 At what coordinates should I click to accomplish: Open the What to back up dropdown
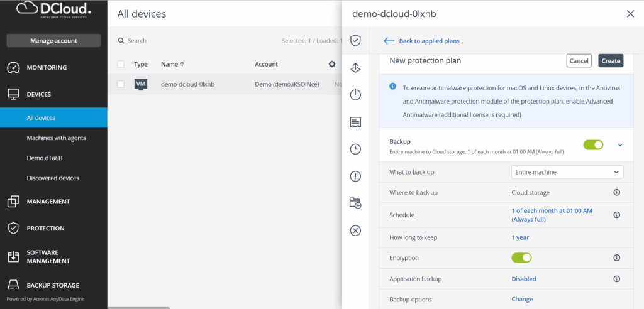tap(567, 172)
